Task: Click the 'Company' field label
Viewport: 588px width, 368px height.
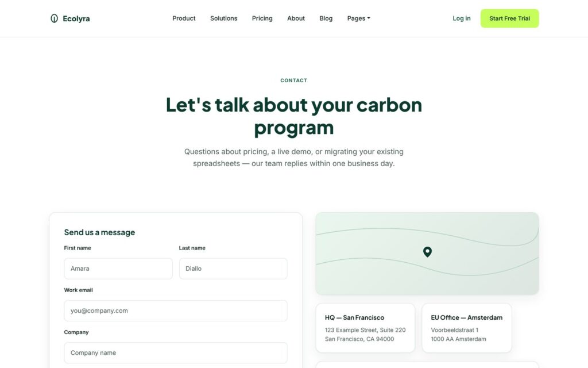Action: (x=76, y=332)
